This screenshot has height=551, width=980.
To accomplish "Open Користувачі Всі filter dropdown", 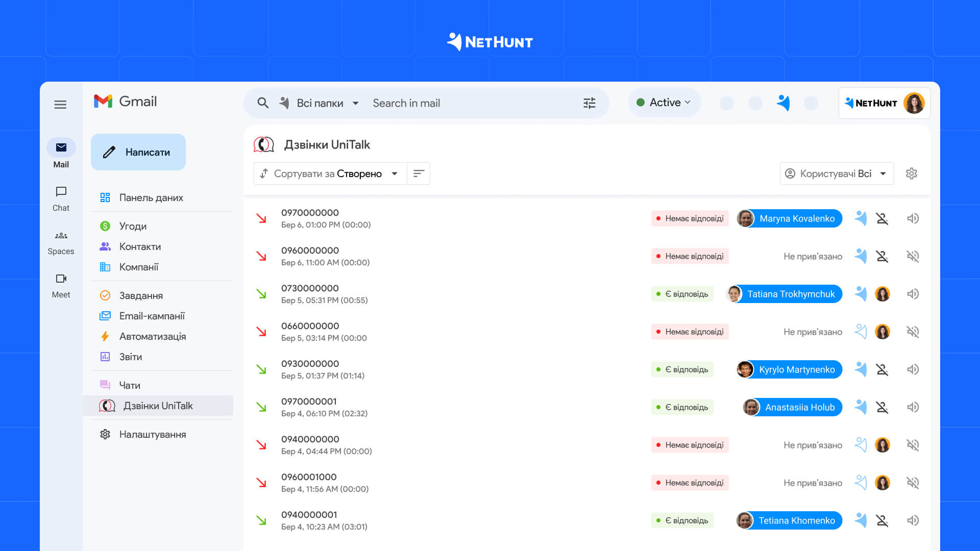I will coord(837,173).
